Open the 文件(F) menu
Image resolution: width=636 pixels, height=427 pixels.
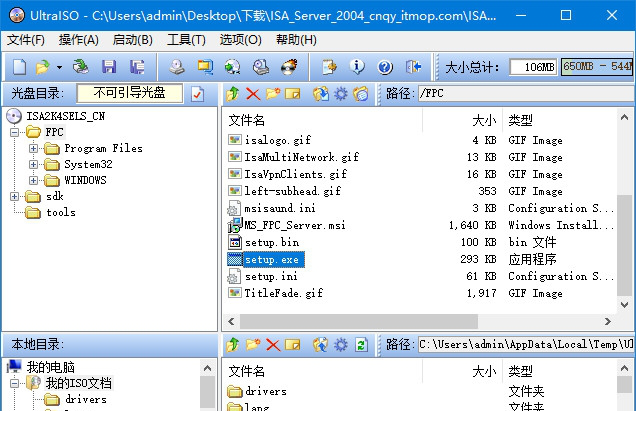click(26, 40)
